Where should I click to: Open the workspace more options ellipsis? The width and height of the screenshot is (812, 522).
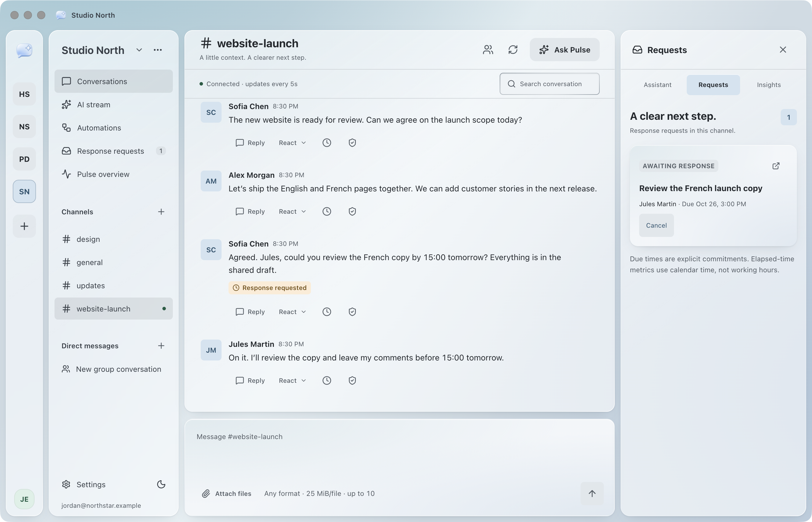(157, 50)
